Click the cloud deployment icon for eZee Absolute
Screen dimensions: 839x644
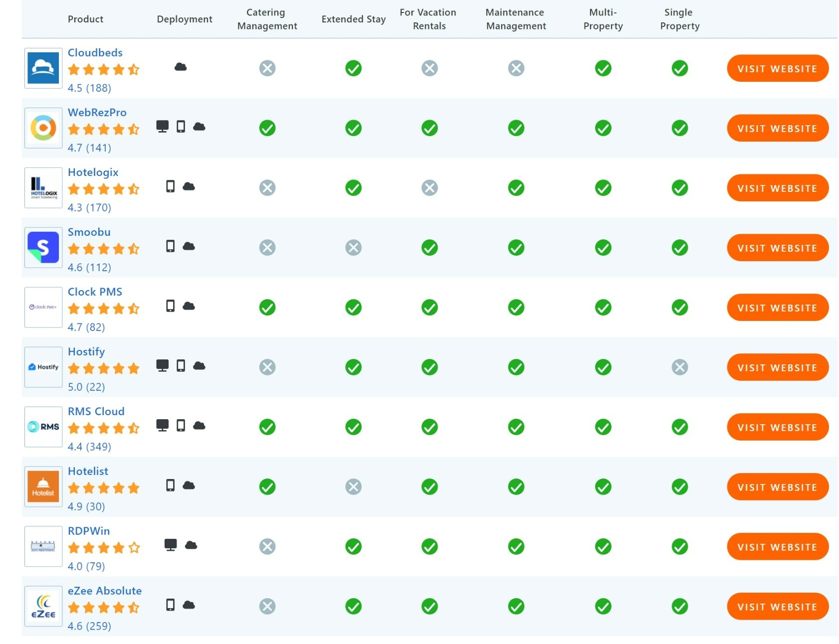[189, 605]
